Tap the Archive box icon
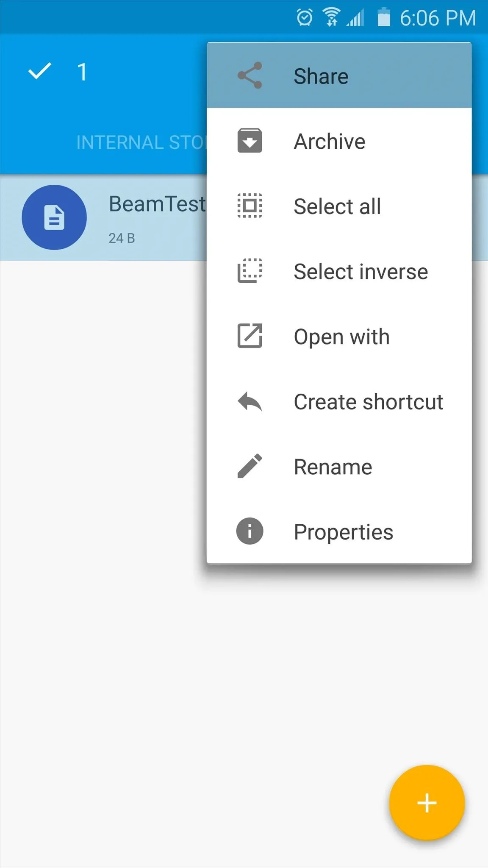Viewport: 488px width, 868px height. pos(250,141)
